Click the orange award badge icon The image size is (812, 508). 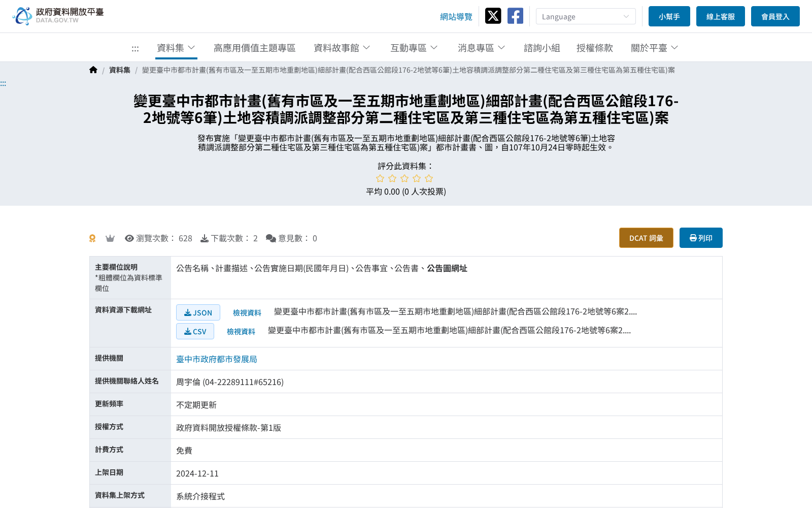click(92, 238)
